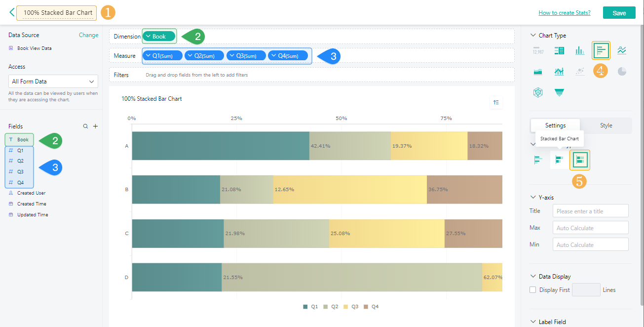Collapse the Y-axis section
Viewport: 644px width, 327px height.
click(x=533, y=198)
